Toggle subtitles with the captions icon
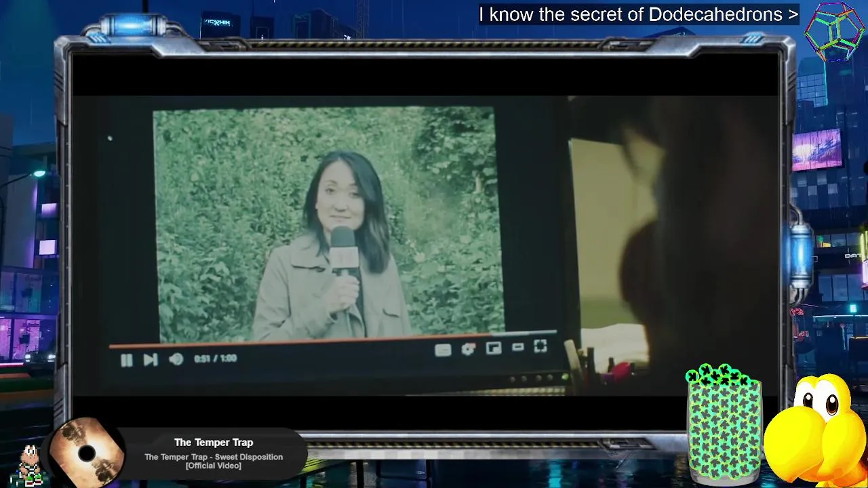 coord(443,350)
